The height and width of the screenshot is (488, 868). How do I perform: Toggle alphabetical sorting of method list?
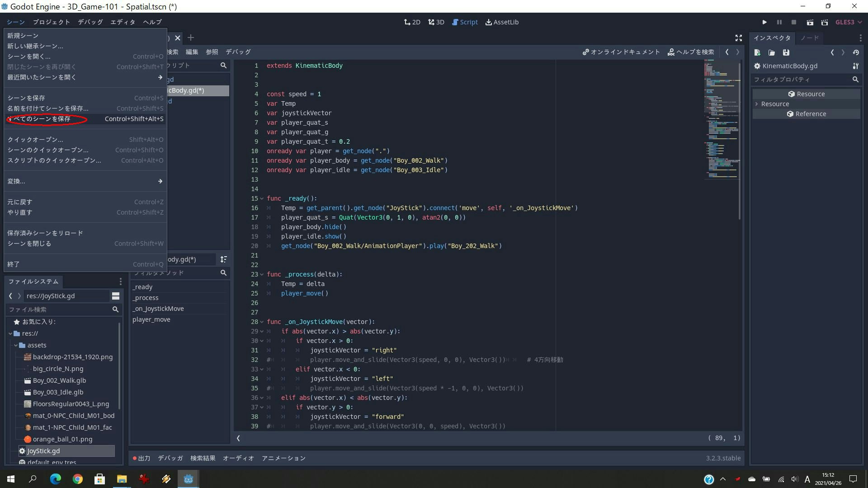click(x=223, y=259)
